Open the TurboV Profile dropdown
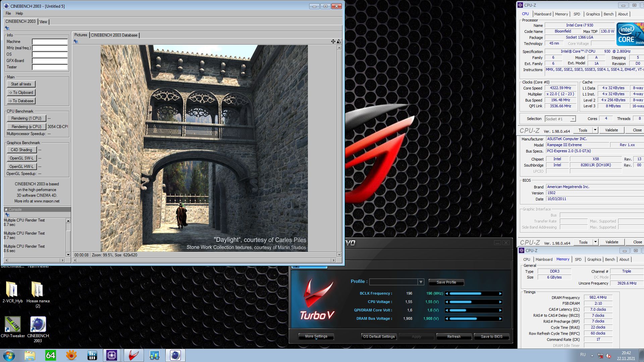Image resolution: width=644 pixels, height=362 pixels. click(421, 282)
